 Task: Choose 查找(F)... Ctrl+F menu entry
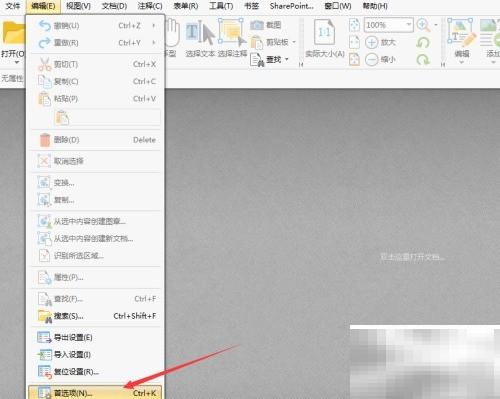pos(96,299)
